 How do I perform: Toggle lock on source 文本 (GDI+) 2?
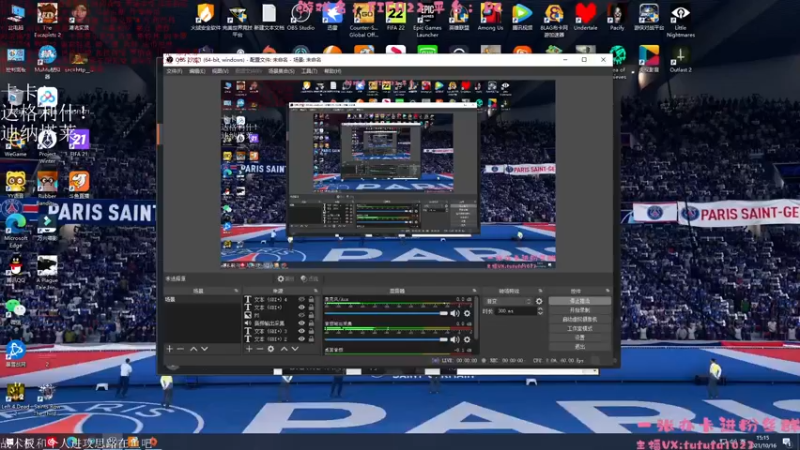311,339
